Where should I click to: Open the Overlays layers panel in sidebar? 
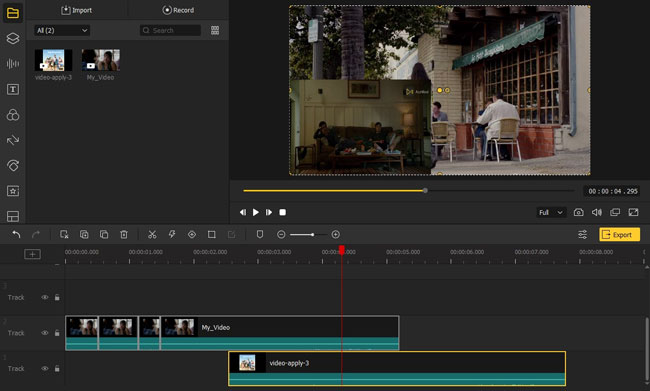13,39
